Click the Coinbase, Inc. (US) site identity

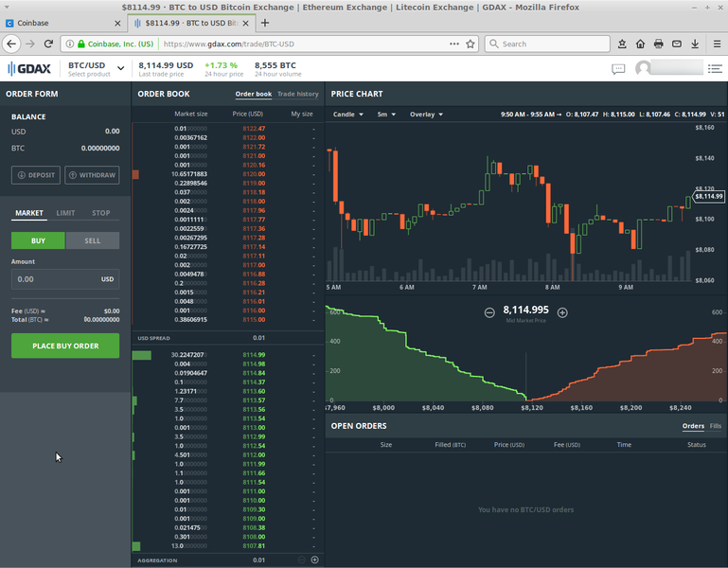(115, 44)
